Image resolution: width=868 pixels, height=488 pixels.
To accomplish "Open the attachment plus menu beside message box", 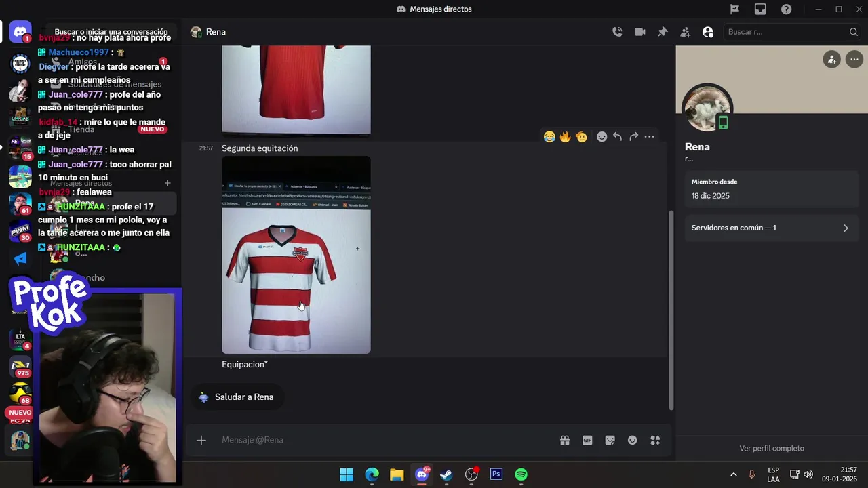I will pos(201,441).
